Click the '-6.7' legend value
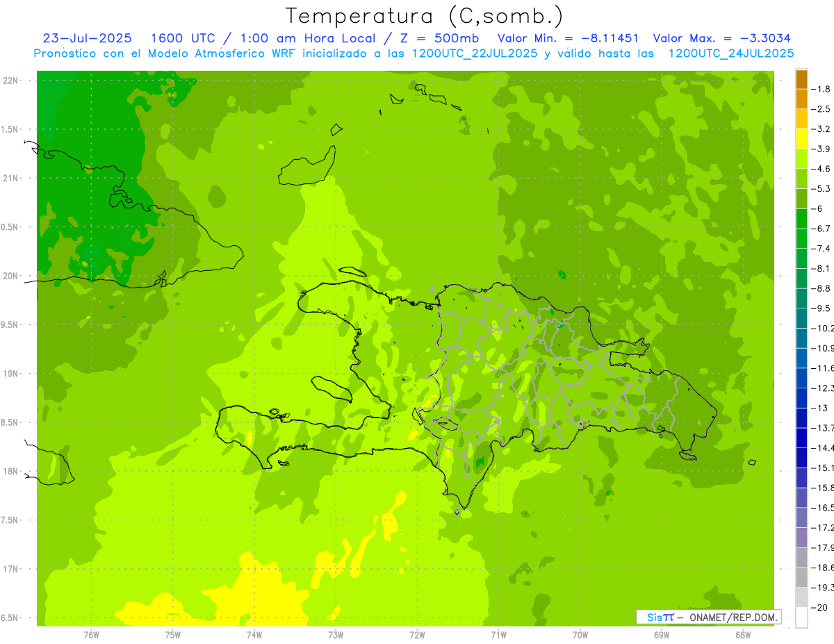This screenshot has width=834, height=644. click(x=820, y=229)
